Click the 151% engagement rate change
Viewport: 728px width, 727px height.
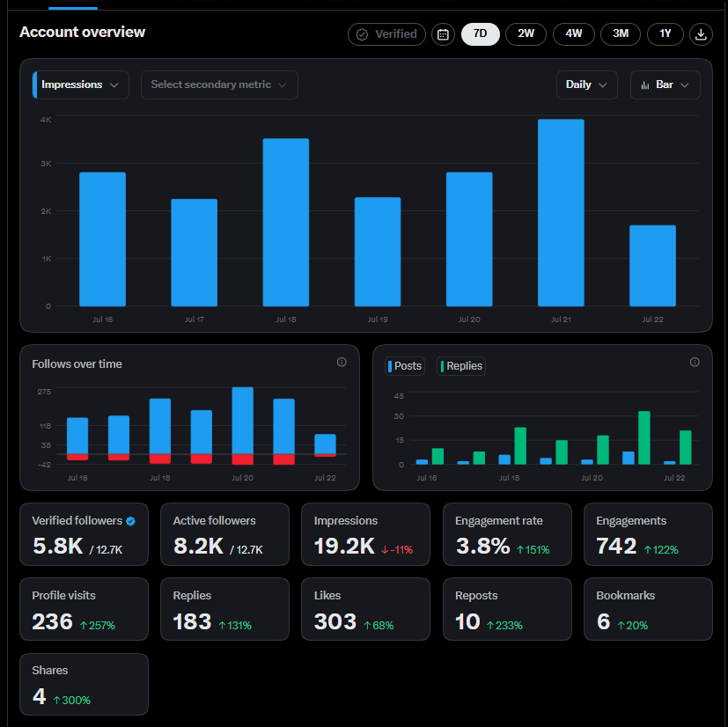click(533, 550)
